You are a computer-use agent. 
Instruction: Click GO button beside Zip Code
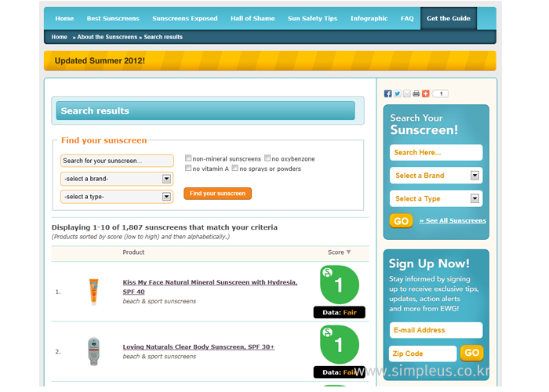(x=471, y=353)
